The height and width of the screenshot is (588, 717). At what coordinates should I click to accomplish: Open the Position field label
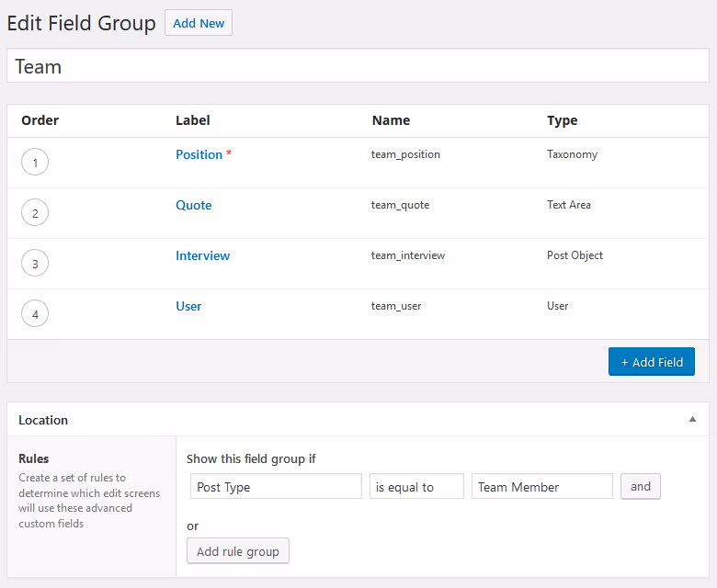[199, 154]
